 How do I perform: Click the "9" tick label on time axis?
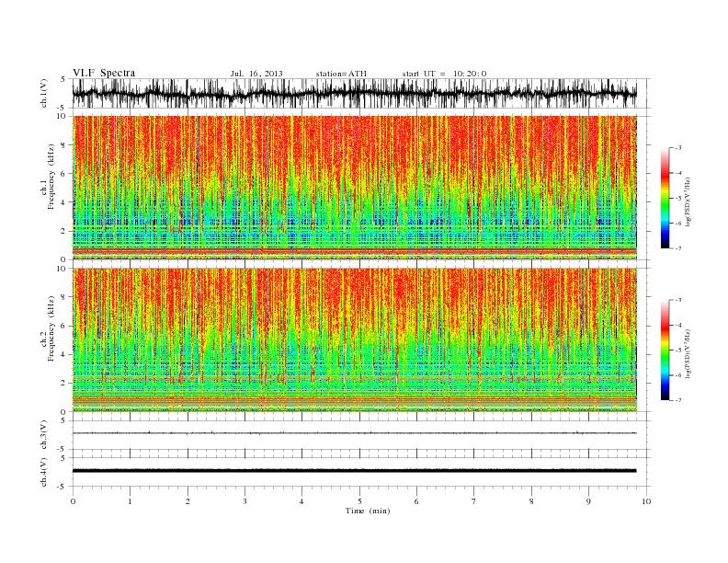(x=588, y=501)
